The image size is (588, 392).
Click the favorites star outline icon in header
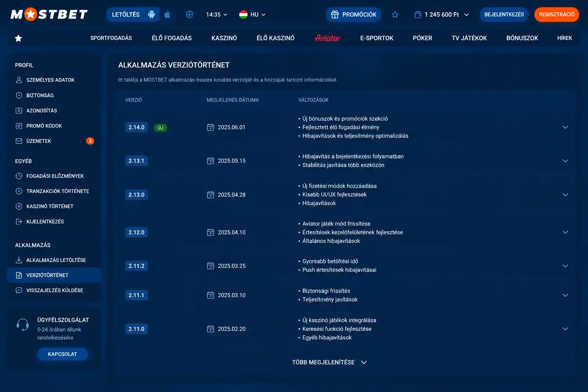point(395,15)
